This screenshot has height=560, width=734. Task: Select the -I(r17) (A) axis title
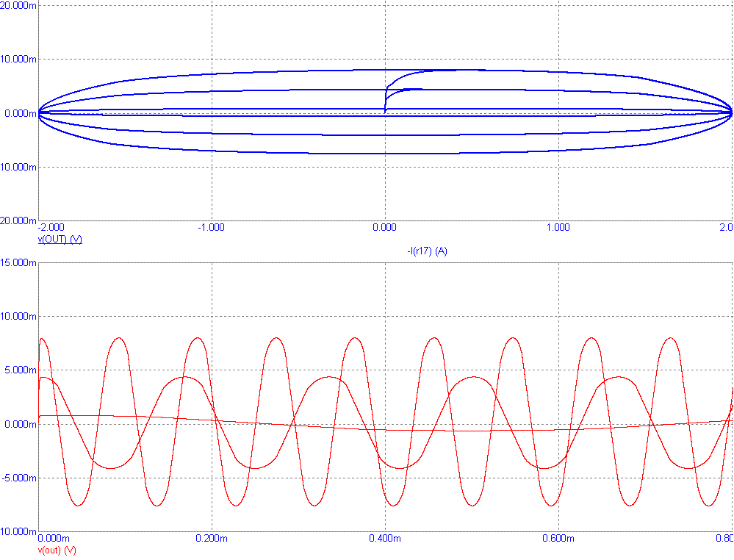coord(427,251)
